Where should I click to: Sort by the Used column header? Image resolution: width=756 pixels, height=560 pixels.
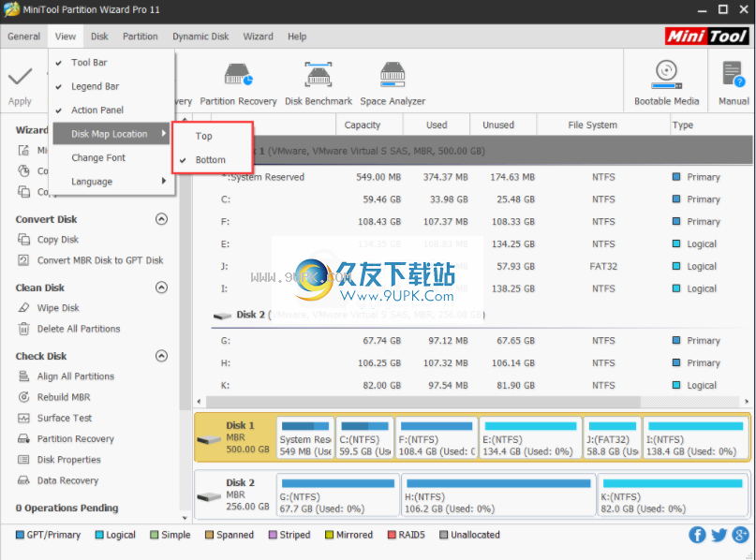click(x=437, y=125)
